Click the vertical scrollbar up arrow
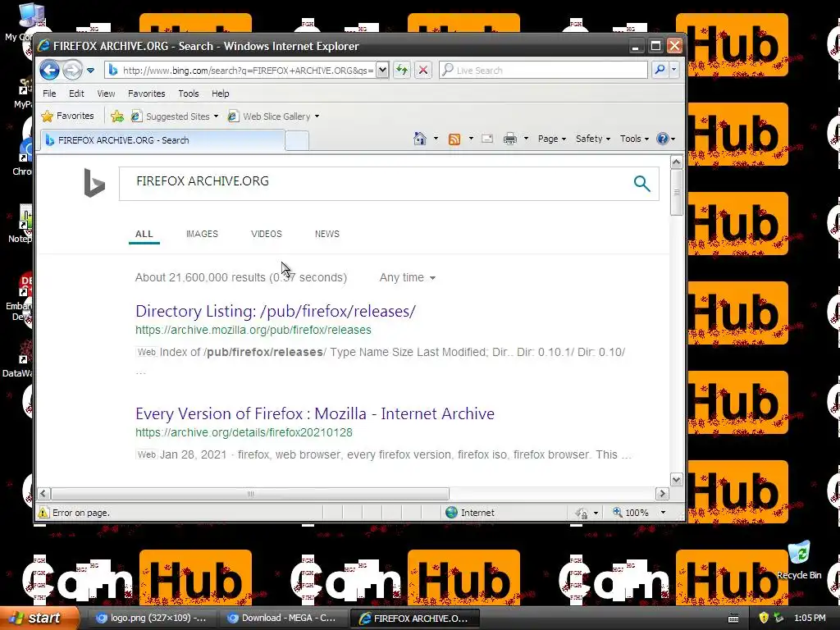The height and width of the screenshot is (630, 840). (x=676, y=162)
